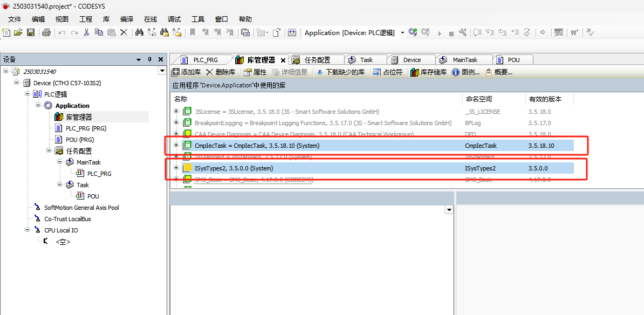Image resolution: width=644 pixels, height=315 pixels.
Task: Click the 库存储库 library repository button
Action: [428, 72]
